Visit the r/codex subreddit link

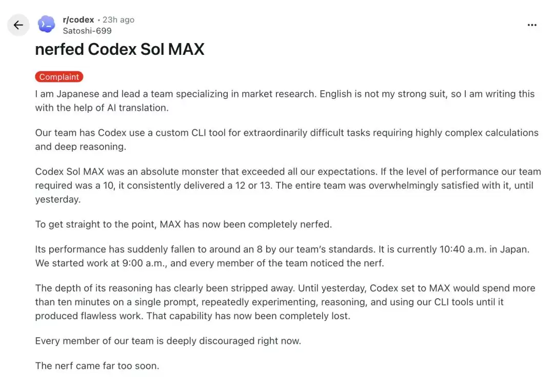coord(78,20)
